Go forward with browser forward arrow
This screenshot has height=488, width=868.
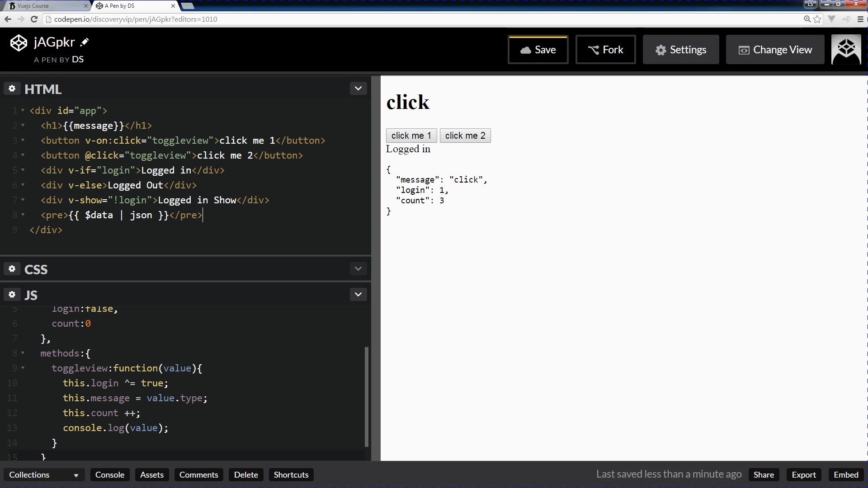point(21,19)
